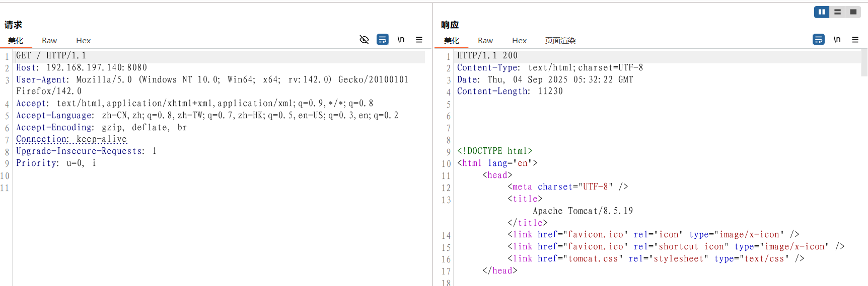The width and height of the screenshot is (868, 286).
Task: Switch to response 美化 tab
Action: 452,41
